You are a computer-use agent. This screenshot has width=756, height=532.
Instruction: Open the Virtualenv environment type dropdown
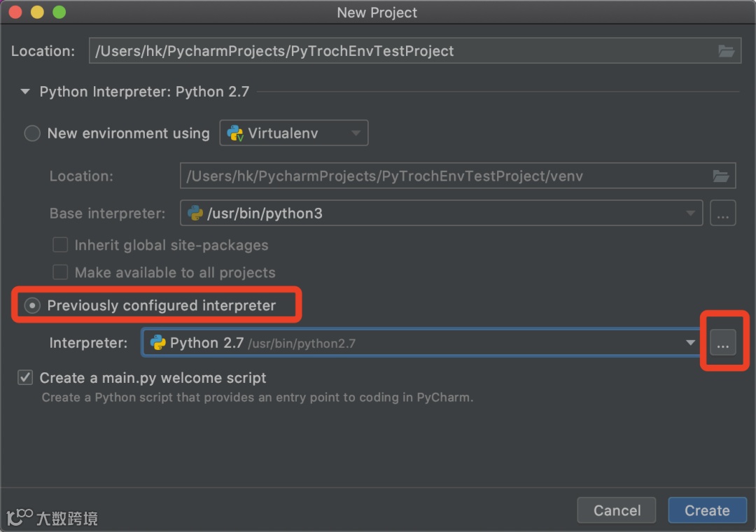(x=293, y=132)
